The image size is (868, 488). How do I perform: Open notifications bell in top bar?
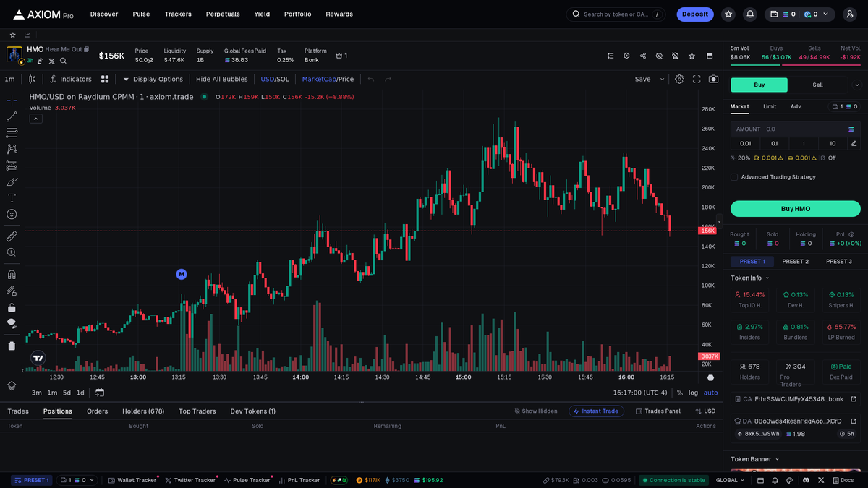750,14
